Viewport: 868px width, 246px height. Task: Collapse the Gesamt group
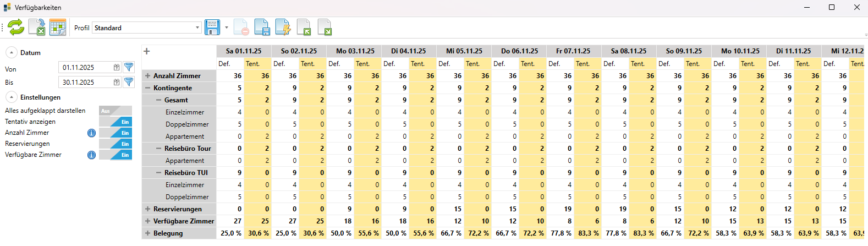[159, 100]
